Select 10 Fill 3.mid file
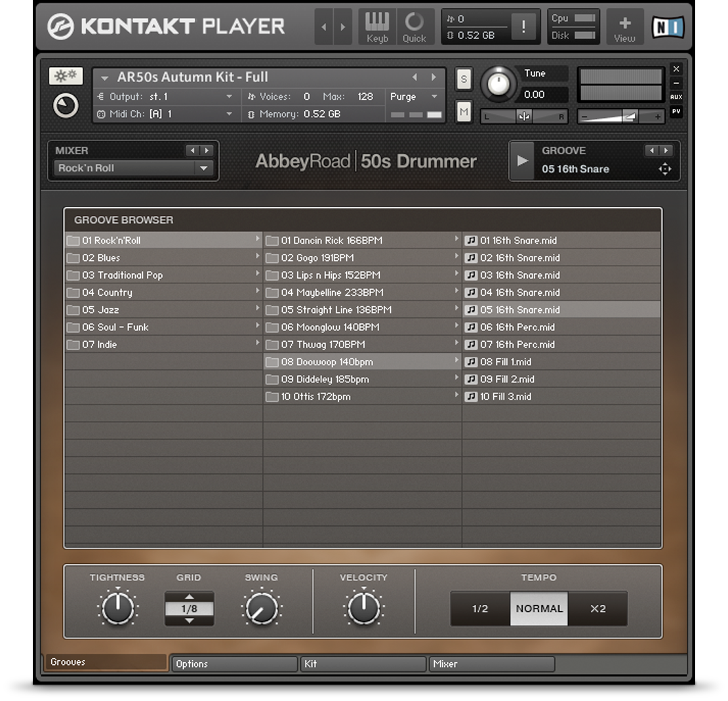Viewport: 728px width, 701px height. pyautogui.click(x=561, y=397)
